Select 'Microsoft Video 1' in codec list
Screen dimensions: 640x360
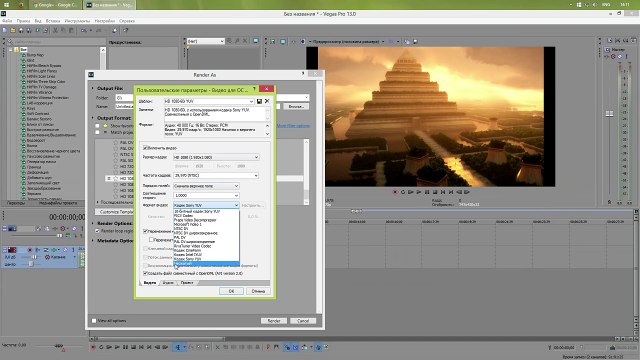coord(206,224)
